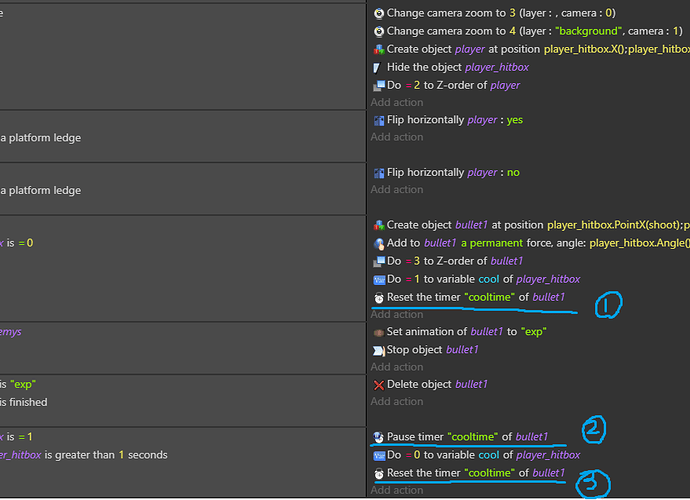Click condition animation is "exp"
The image size is (690, 500).
click(18, 384)
